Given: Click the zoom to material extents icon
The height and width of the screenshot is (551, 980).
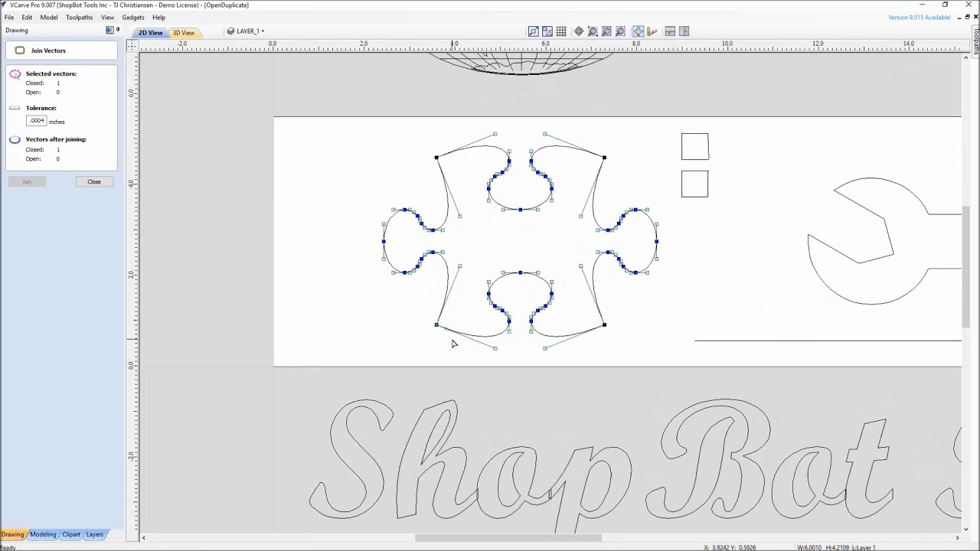Looking at the screenshot, I should [534, 31].
